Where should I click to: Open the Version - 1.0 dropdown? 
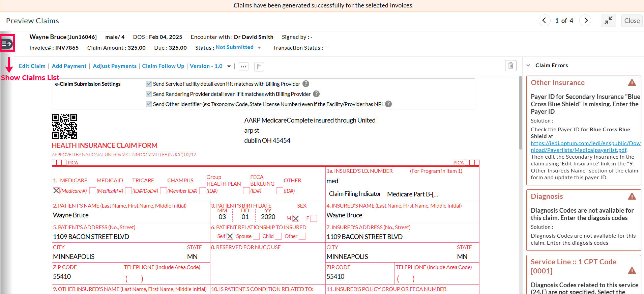click(x=229, y=66)
